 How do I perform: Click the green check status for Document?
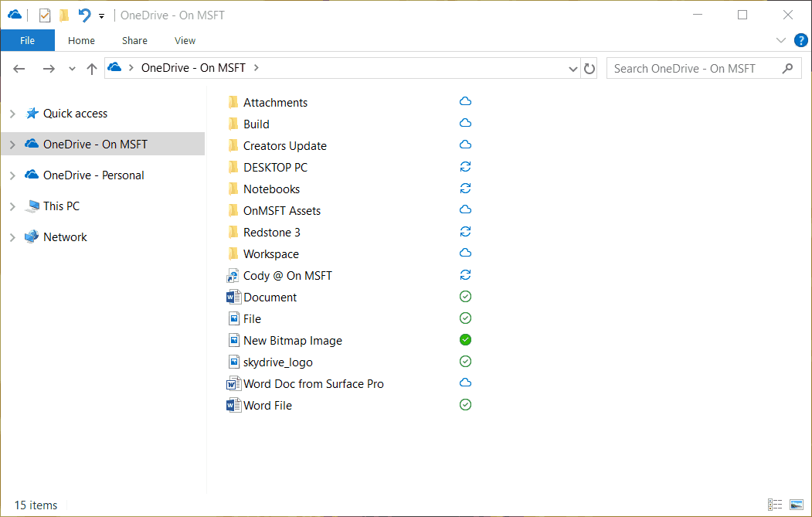pyautogui.click(x=466, y=296)
